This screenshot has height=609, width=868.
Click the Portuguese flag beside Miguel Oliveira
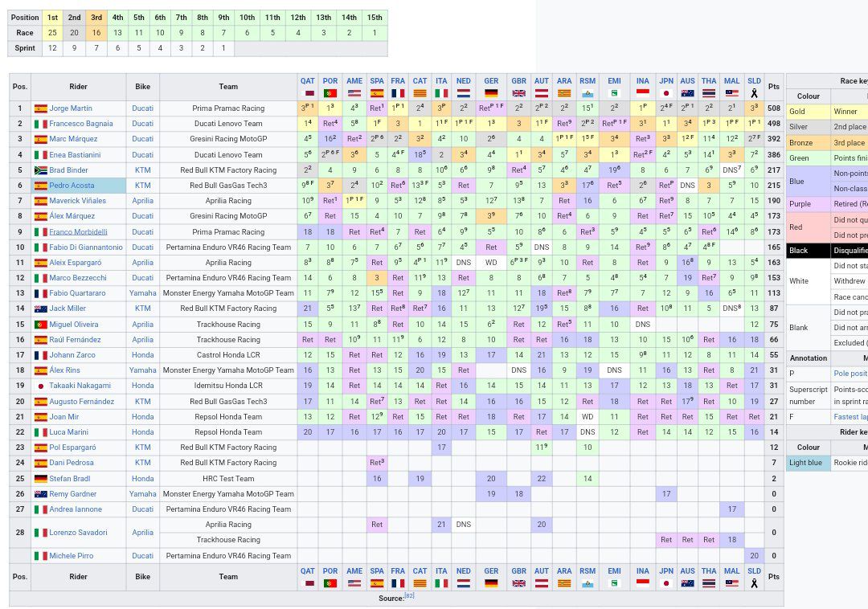pyautogui.click(x=40, y=324)
